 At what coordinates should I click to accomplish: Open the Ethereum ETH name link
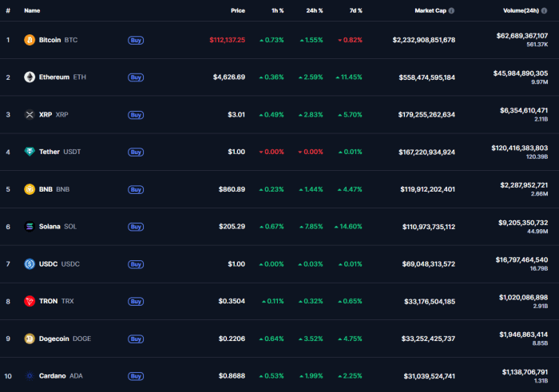(62, 77)
